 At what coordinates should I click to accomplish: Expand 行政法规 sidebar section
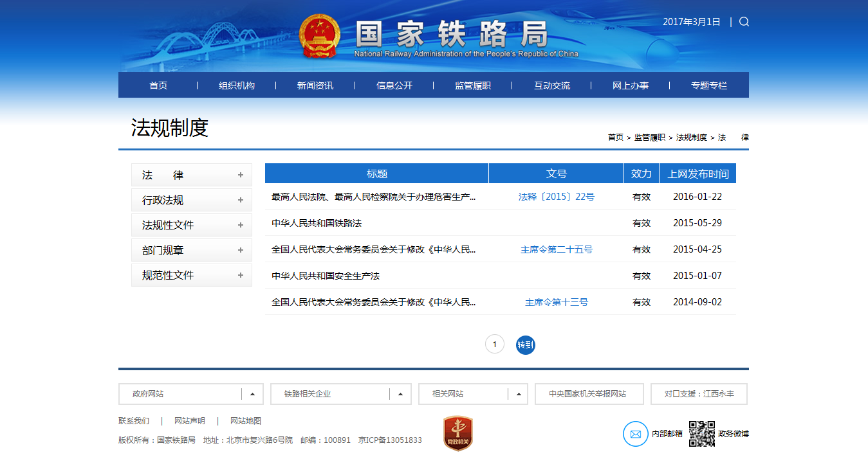(x=241, y=200)
